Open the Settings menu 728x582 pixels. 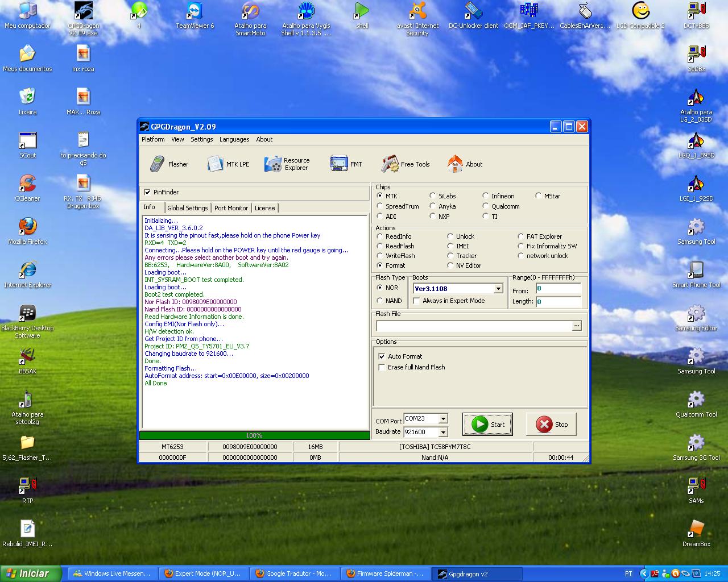click(201, 139)
